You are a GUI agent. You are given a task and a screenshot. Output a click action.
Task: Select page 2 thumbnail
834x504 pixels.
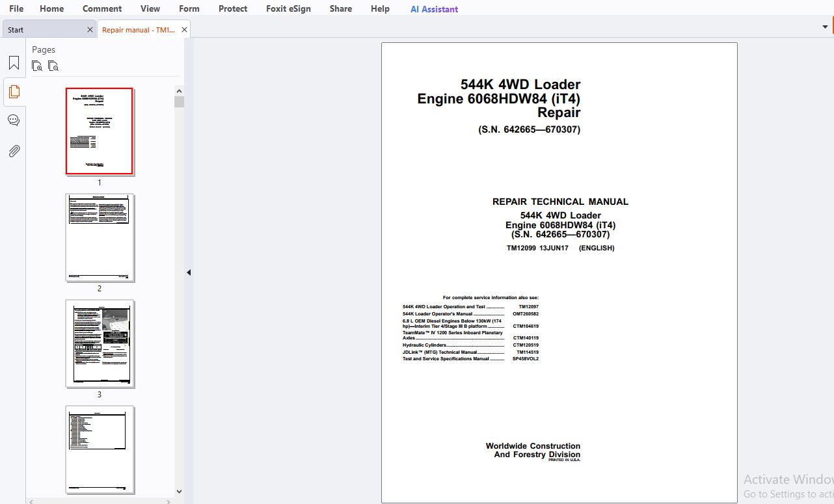(100, 237)
